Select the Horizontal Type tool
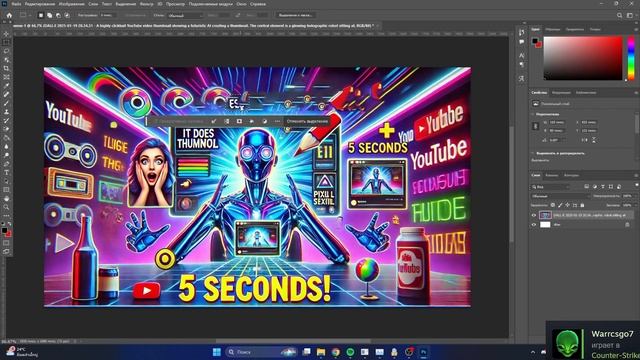640x360 pixels. click(x=6, y=172)
